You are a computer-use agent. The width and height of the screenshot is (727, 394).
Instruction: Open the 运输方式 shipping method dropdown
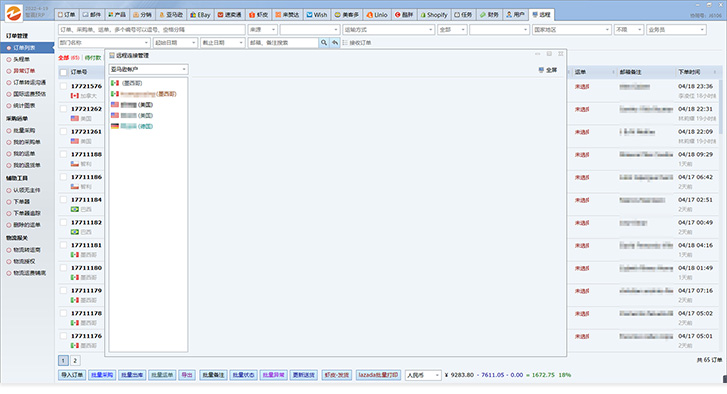pos(388,30)
